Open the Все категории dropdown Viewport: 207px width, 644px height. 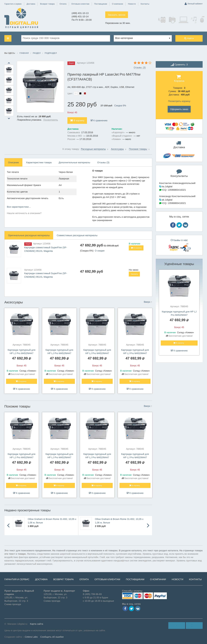143,38
